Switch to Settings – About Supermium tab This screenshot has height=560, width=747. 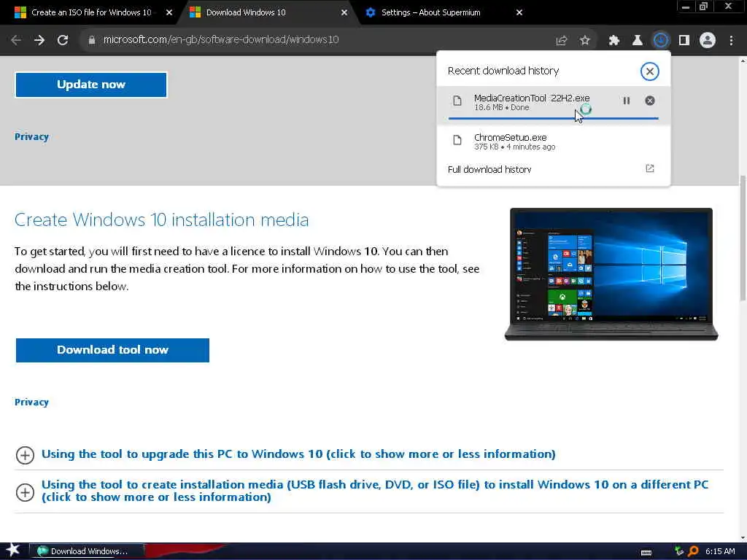430,12
